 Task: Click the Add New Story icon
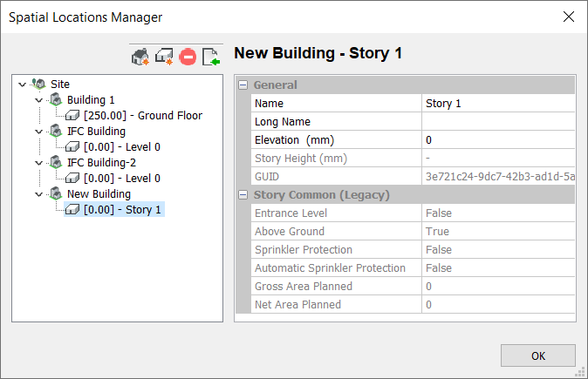(x=164, y=58)
